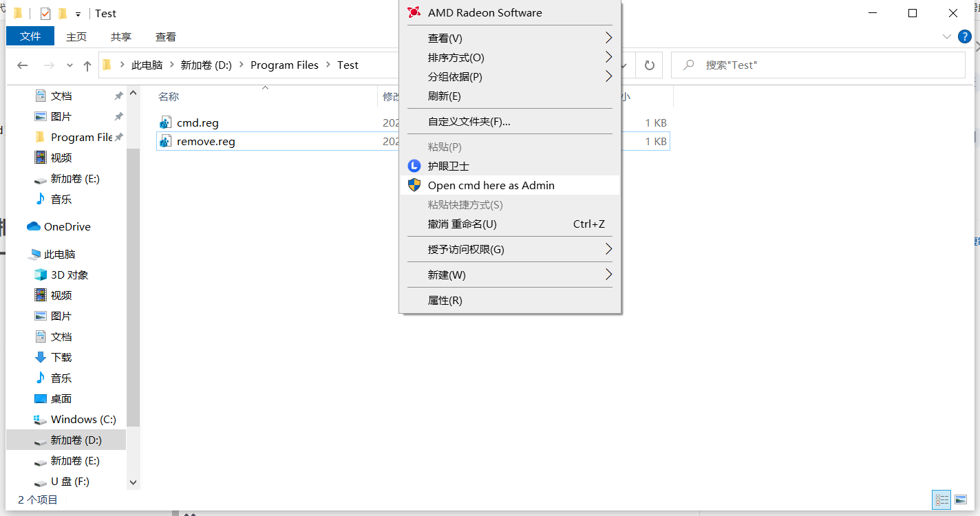This screenshot has width=980, height=516.
Task: Click the forward navigation arrow
Action: coord(48,65)
